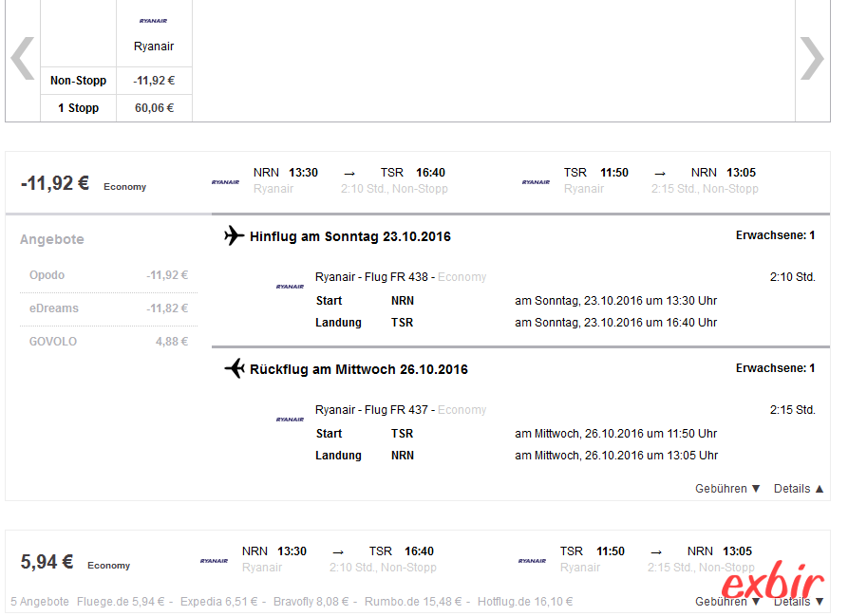Screen dimensions: 848x616
Task: Click Ryanair logo beside Flug FR 437
Action: coord(290,420)
